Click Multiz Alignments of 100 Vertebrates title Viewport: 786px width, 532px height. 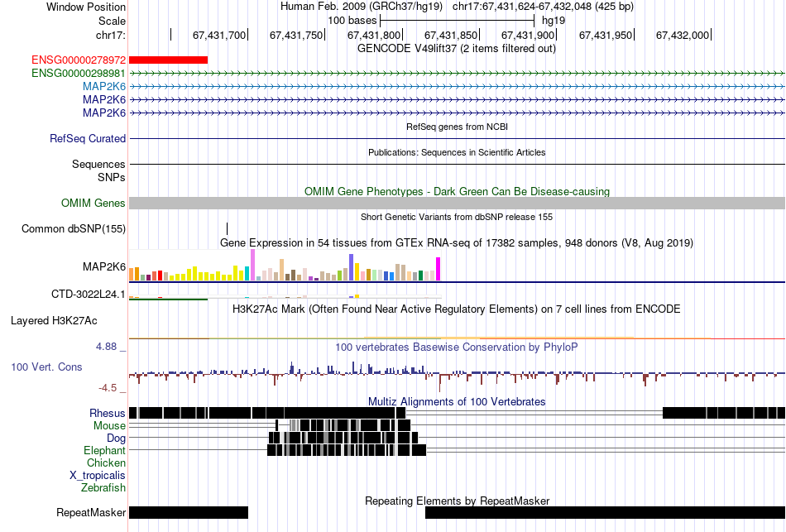click(457, 401)
